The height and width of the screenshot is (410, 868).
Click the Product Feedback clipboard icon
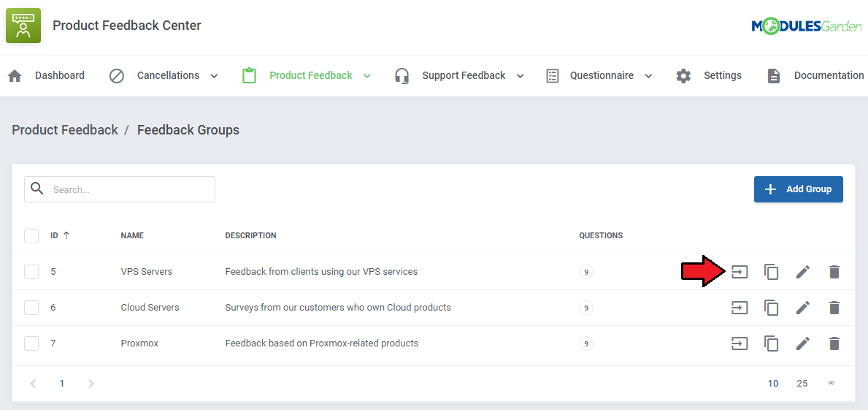pos(249,76)
